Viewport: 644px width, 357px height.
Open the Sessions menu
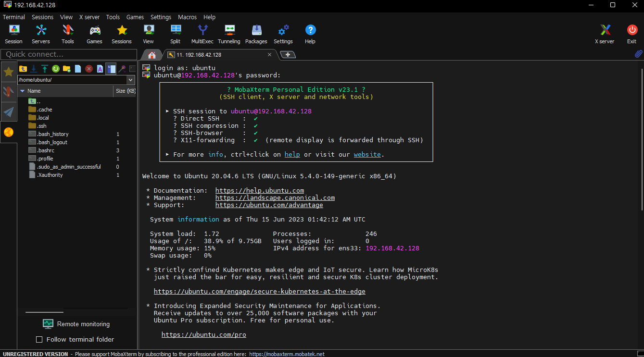tap(43, 17)
